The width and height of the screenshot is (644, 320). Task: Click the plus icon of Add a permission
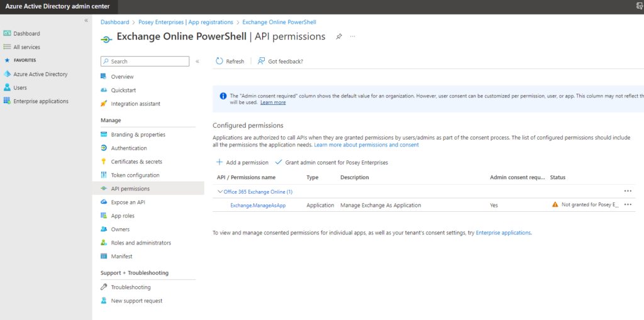click(x=219, y=162)
